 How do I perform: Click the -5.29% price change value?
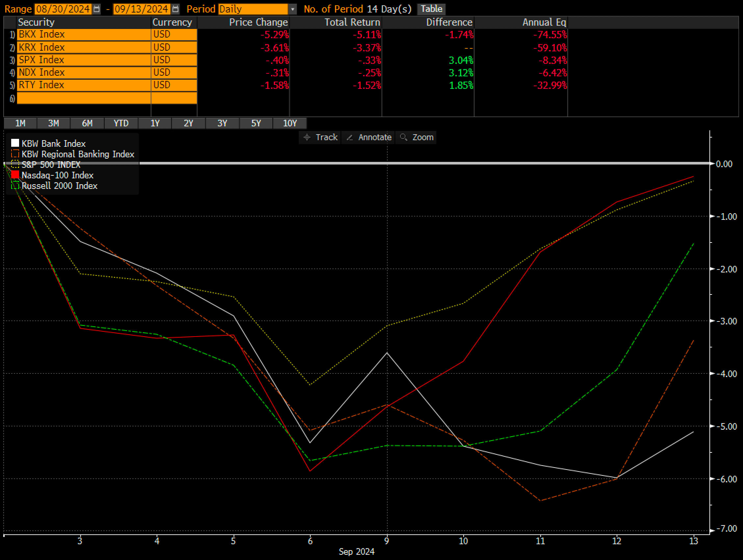pos(274,35)
